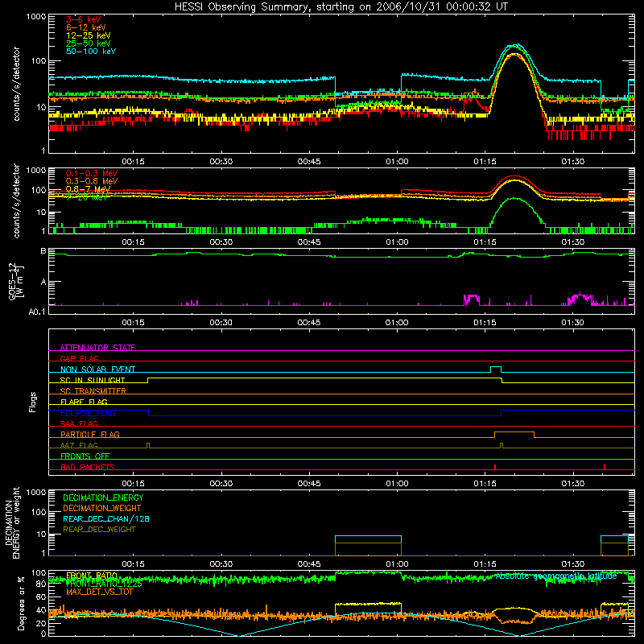Select the FRONTS_OFF flag label
The image size is (644, 644).
tap(85, 456)
